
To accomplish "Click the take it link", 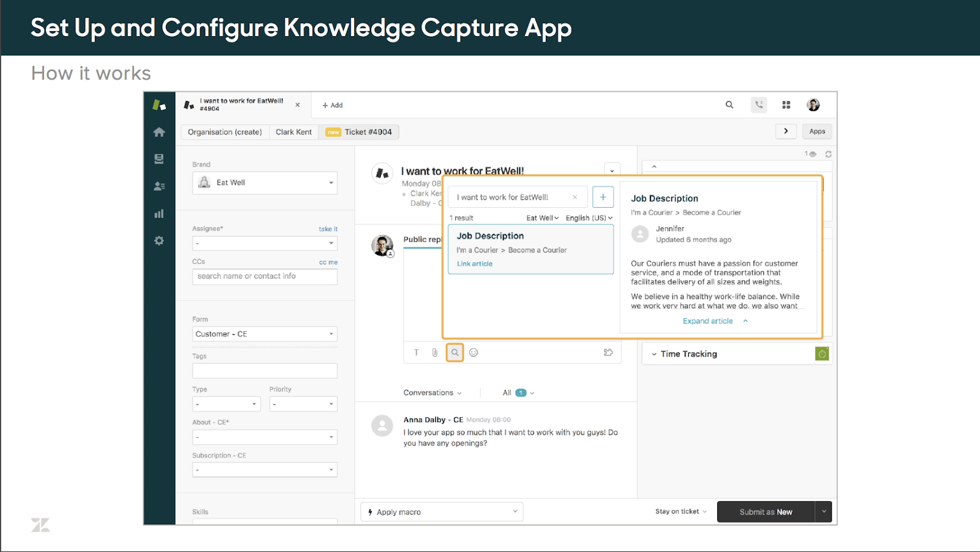I will click(328, 229).
